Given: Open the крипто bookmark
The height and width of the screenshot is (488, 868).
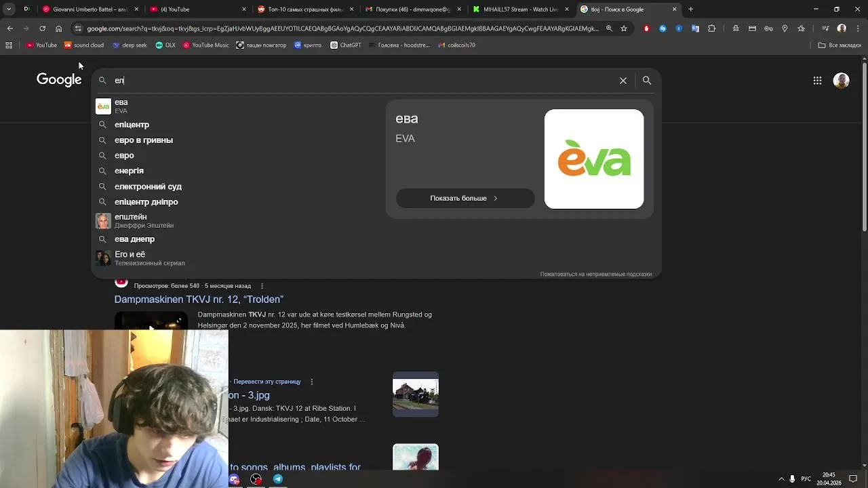Looking at the screenshot, I should 308,45.
